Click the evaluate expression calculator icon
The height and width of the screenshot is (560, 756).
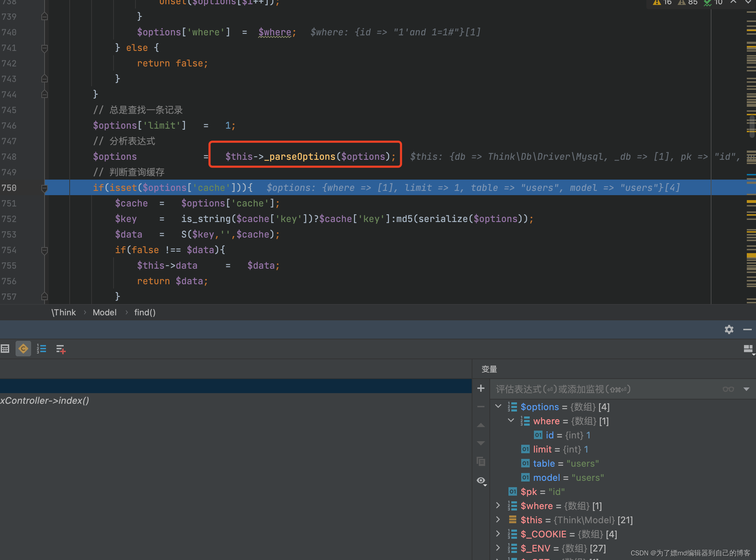[x=5, y=349]
